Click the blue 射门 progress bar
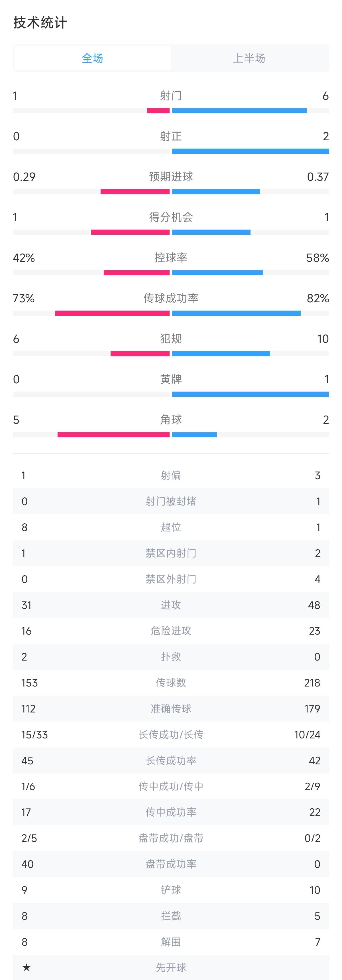342x980 pixels. [x=239, y=111]
